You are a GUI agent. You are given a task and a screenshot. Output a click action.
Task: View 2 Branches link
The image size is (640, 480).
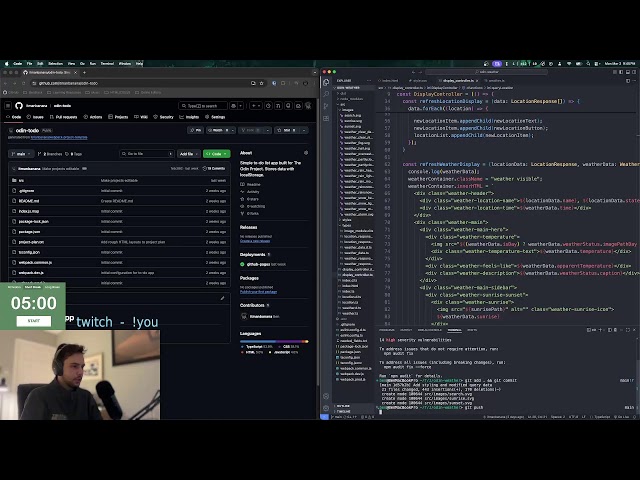pos(50,154)
